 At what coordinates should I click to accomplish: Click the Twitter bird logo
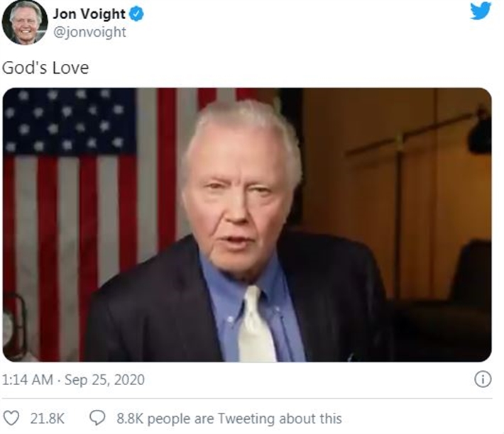click(481, 11)
